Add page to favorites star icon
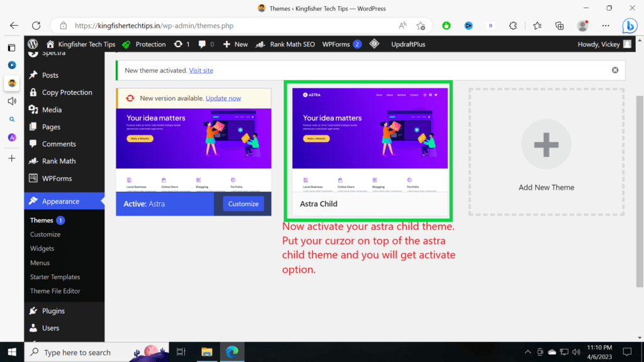The height and width of the screenshot is (362, 644). coord(421,25)
